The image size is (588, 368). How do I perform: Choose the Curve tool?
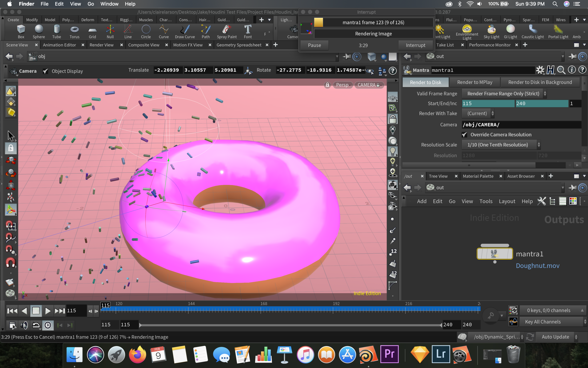click(x=164, y=32)
